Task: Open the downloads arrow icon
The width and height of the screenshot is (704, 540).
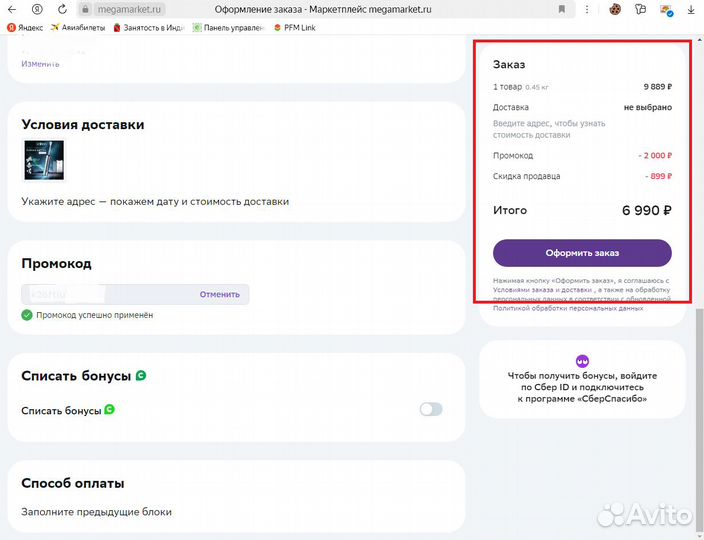Action: (691, 9)
